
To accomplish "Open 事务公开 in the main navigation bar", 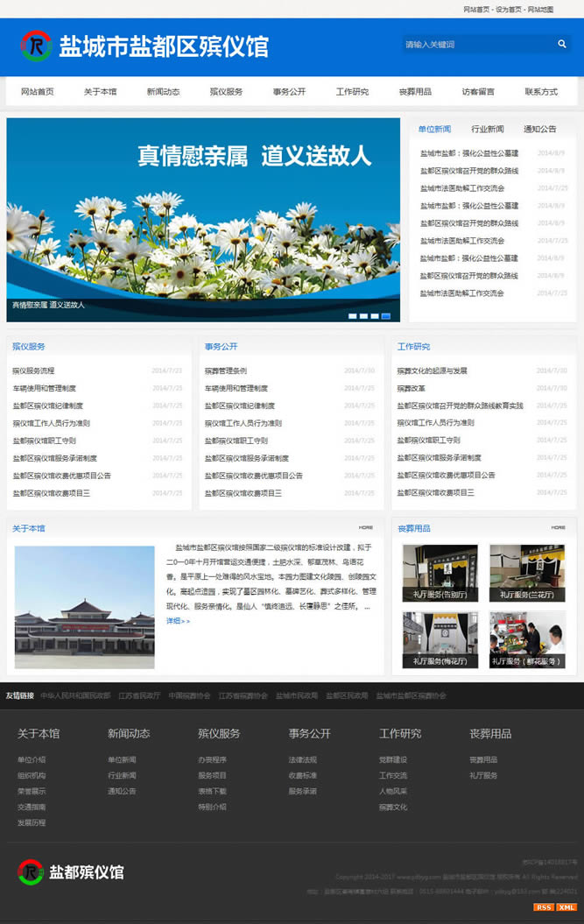I will [289, 91].
